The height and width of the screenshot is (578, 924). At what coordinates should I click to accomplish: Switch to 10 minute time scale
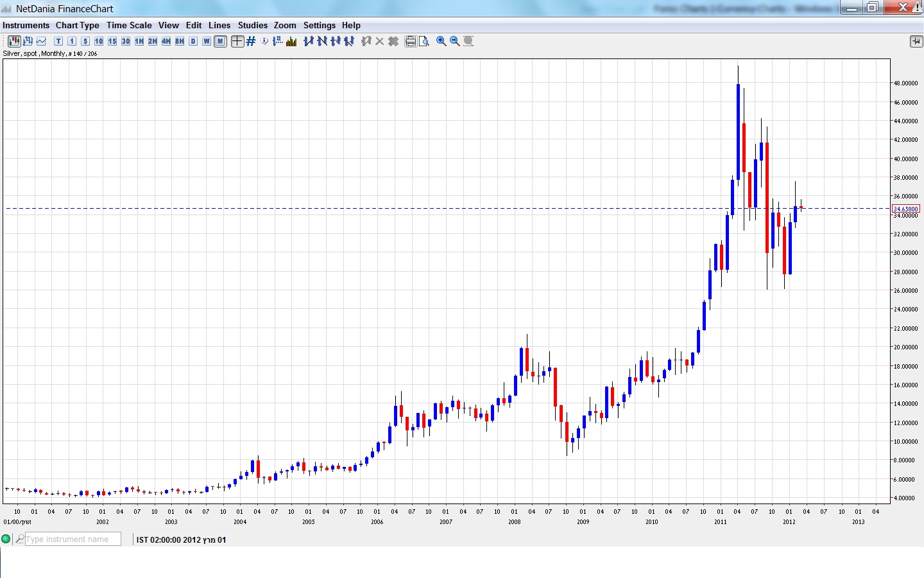[x=99, y=41]
